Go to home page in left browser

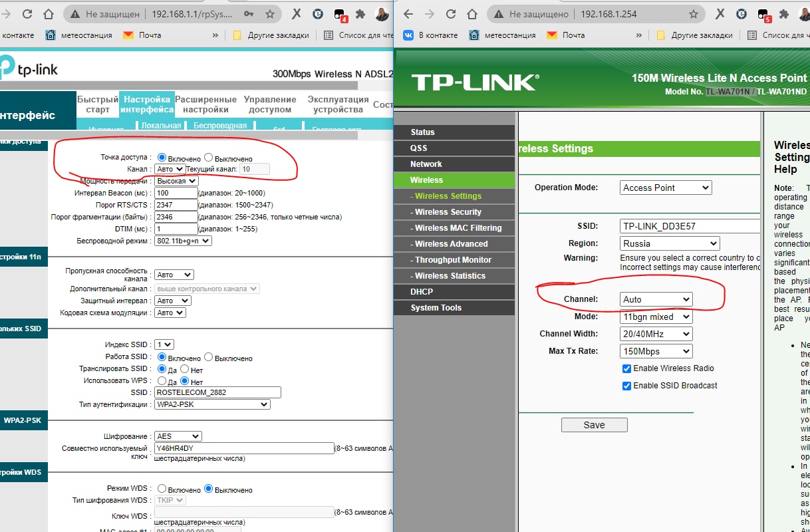[x=49, y=14]
